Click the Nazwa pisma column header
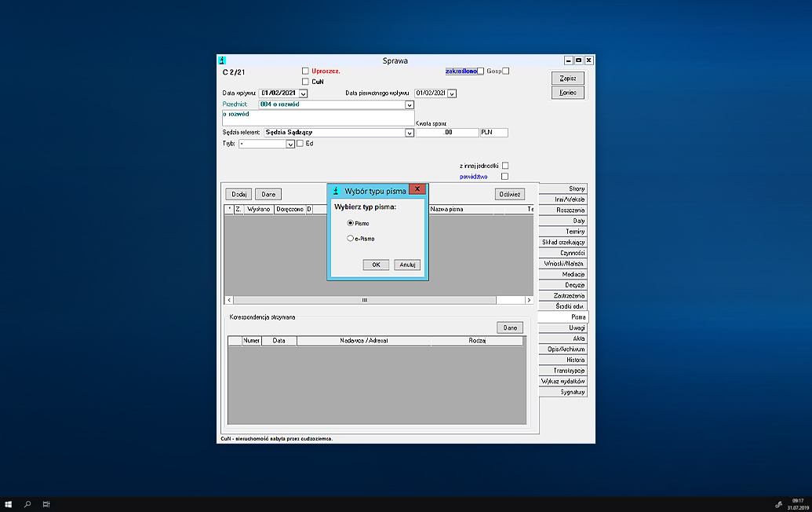Viewport: 812px width, 512px height. tap(461, 210)
